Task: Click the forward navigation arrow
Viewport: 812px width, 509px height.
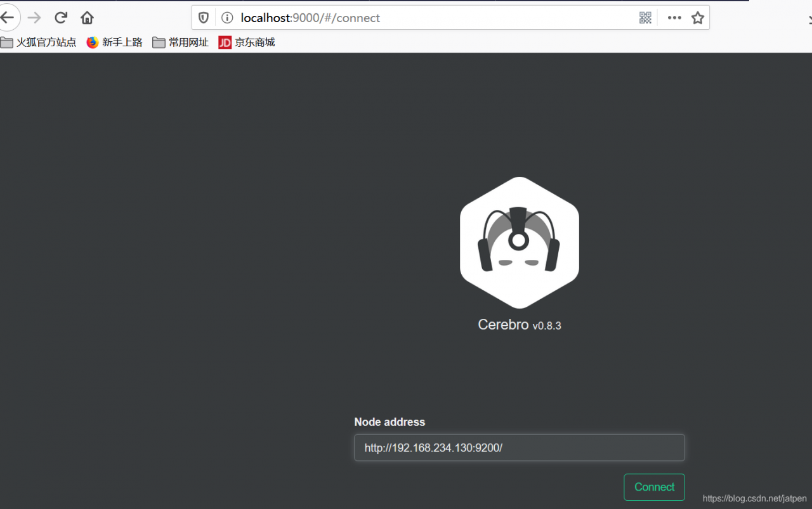Action: tap(34, 18)
